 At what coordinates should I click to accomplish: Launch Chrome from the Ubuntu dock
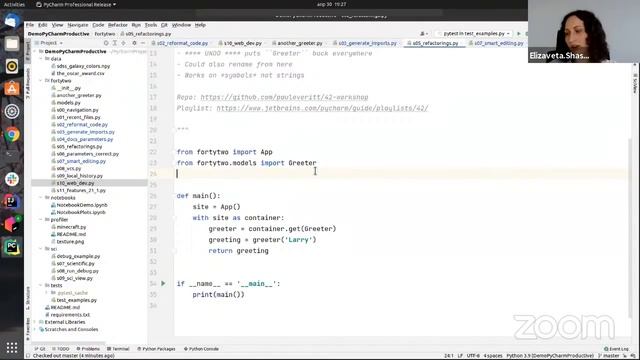coord(12,134)
